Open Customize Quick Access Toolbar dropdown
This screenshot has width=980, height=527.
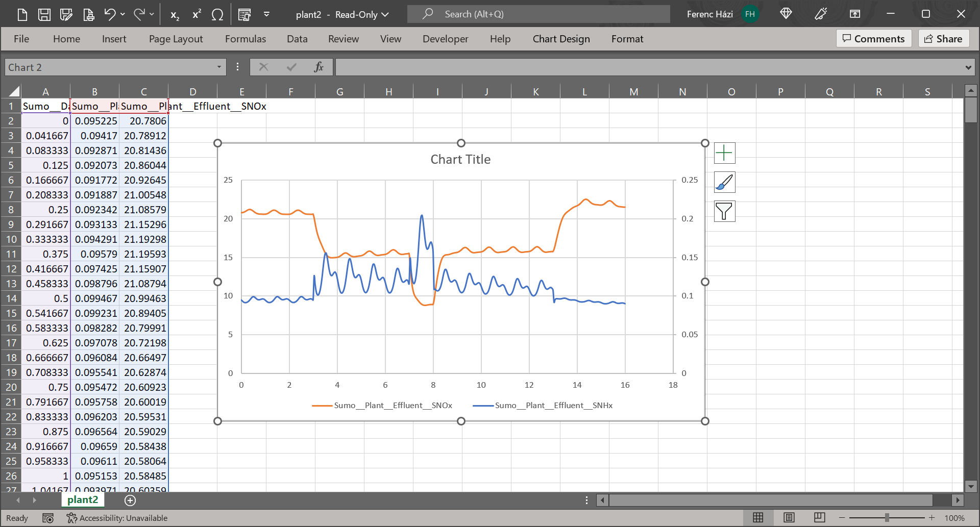266,14
